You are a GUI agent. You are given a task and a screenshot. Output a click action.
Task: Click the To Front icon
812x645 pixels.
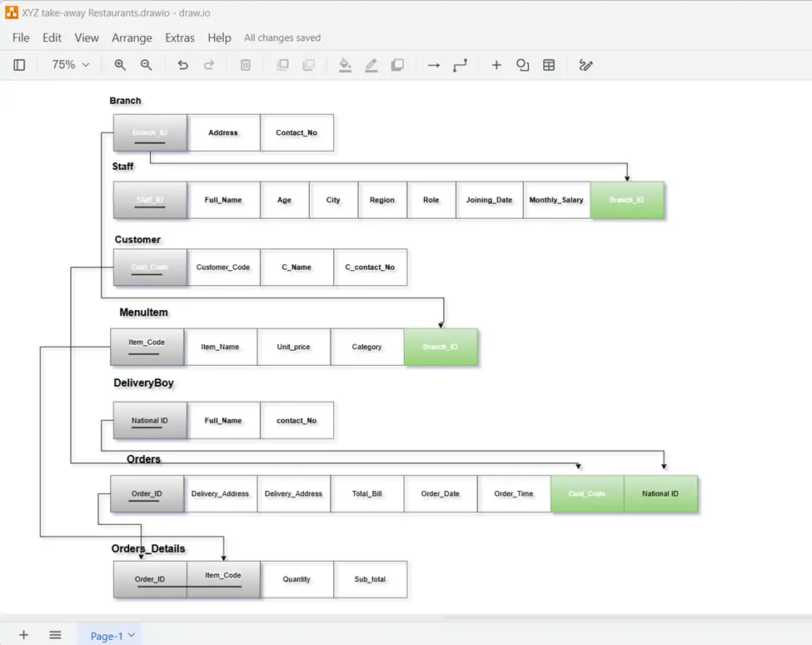pos(283,65)
